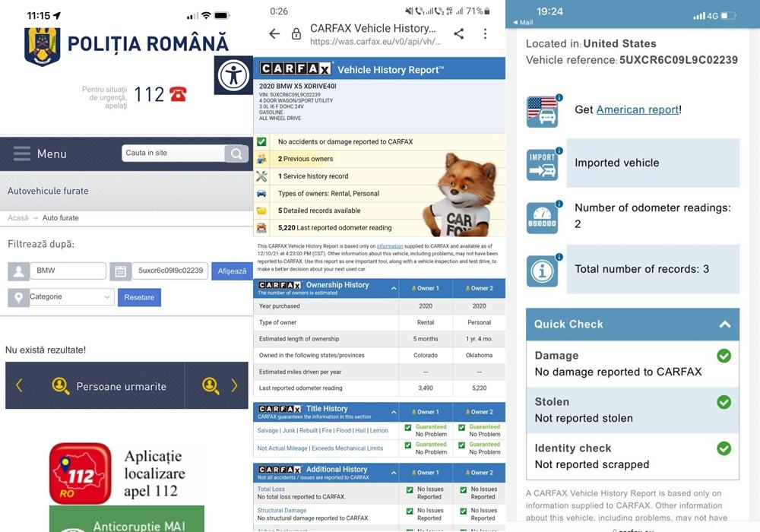Collapse the Quick Check section
This screenshot has width=760, height=532.
pyautogui.click(x=724, y=325)
